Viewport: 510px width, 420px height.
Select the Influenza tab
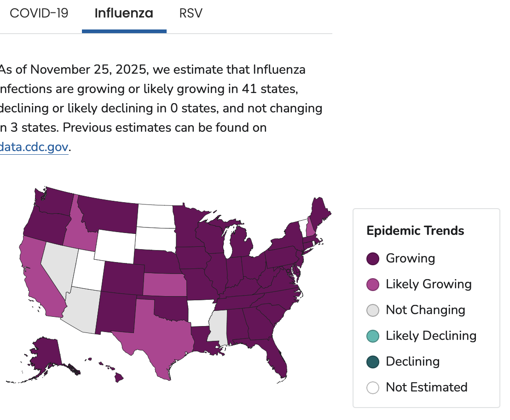(124, 13)
